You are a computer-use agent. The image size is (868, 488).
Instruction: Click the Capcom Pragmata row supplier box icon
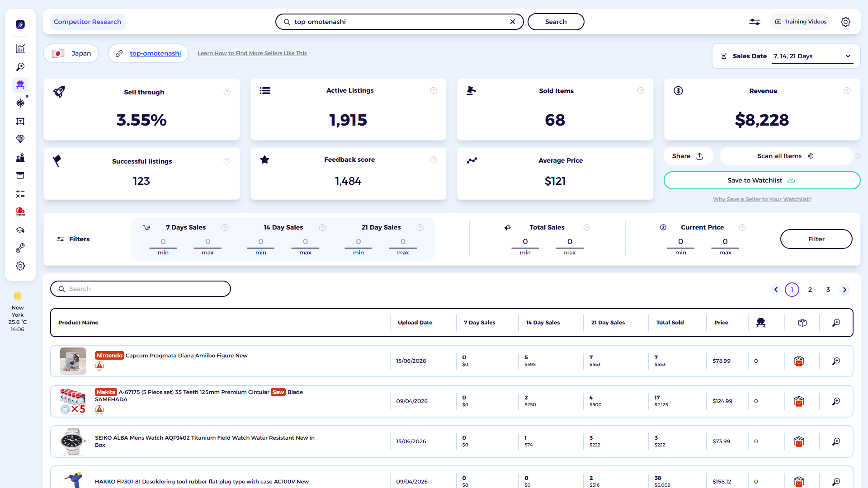pyautogui.click(x=799, y=361)
